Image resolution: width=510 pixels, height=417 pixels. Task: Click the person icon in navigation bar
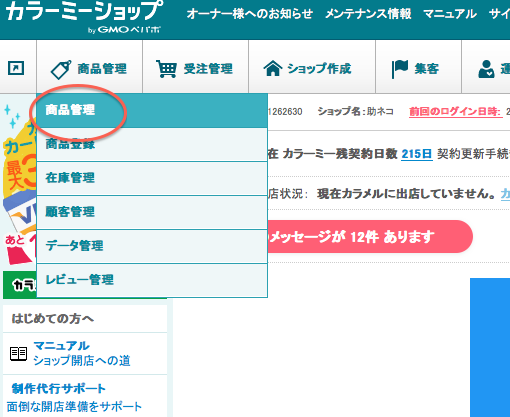486,69
